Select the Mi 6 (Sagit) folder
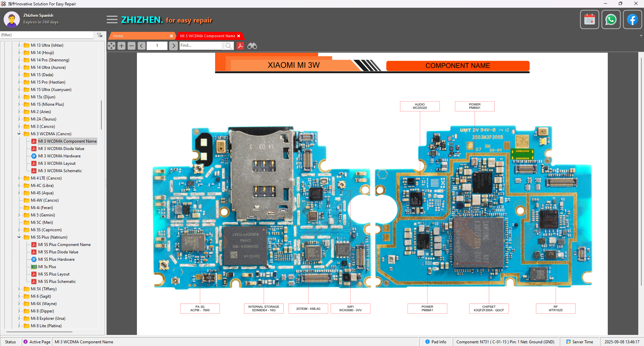The image size is (644, 346). (x=41, y=296)
